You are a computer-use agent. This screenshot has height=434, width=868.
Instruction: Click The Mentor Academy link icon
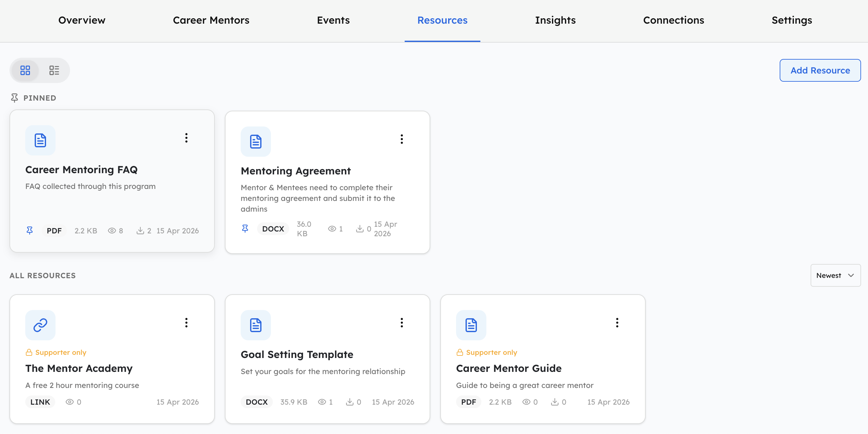pyautogui.click(x=40, y=325)
